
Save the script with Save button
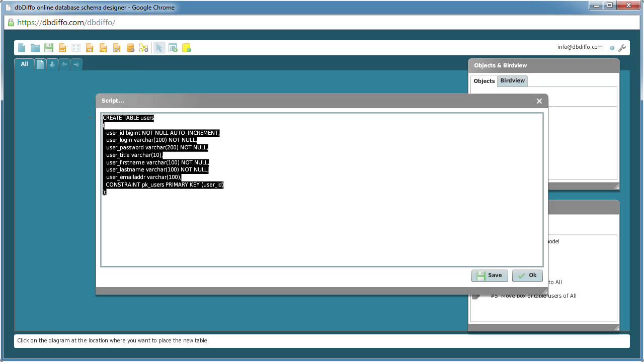[490, 276]
